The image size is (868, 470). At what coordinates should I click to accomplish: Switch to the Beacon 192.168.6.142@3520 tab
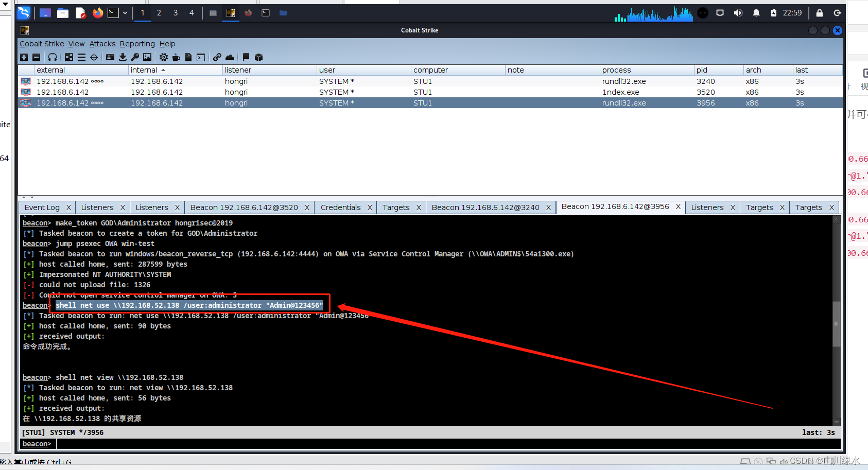click(x=244, y=207)
